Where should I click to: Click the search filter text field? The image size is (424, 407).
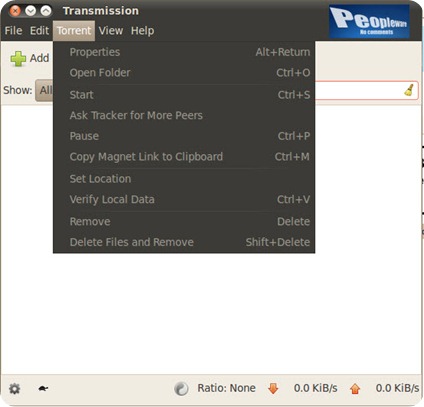pyautogui.click(x=366, y=90)
